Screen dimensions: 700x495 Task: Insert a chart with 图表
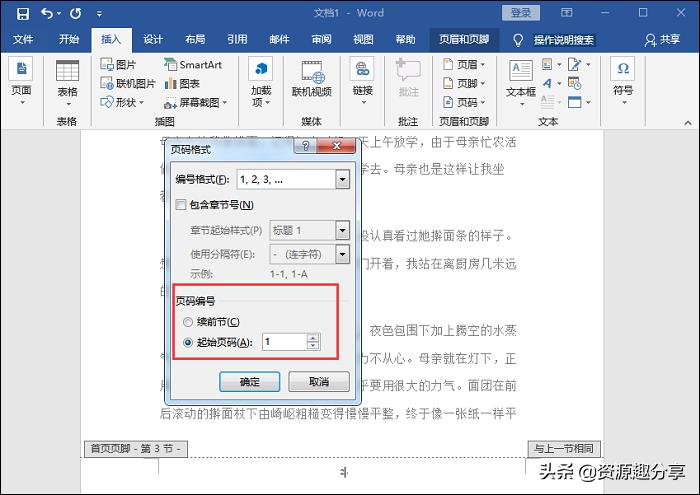(182, 83)
